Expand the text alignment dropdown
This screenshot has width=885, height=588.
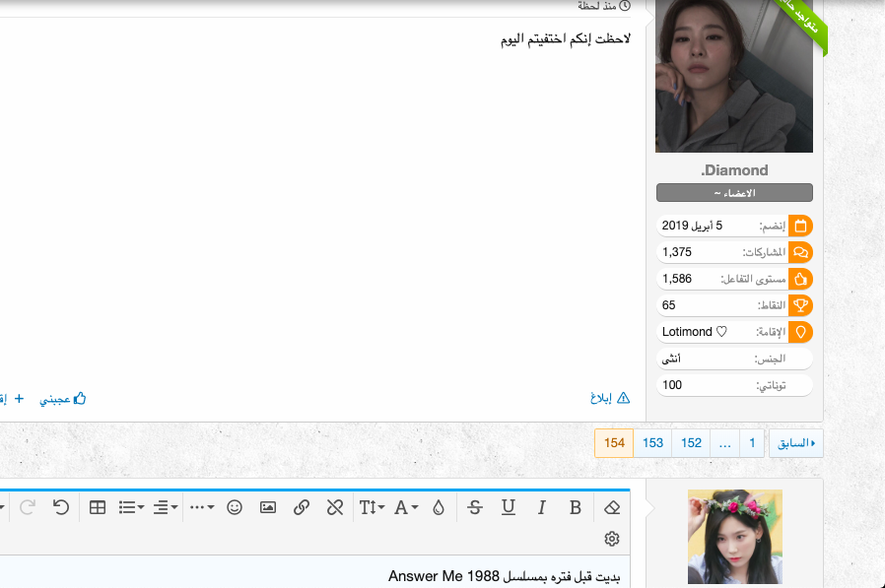166,507
